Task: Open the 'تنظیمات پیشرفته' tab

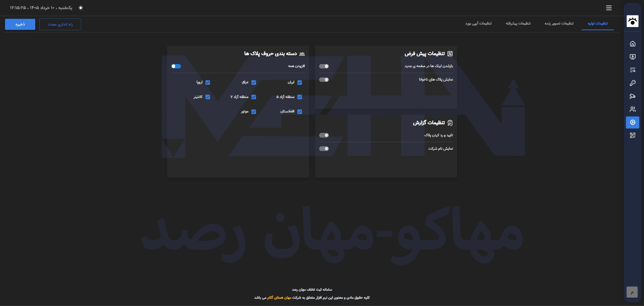Action: coord(518,23)
